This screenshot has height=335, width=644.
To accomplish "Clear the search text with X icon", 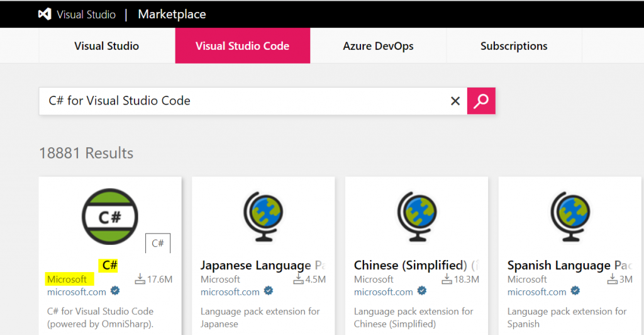I will (455, 101).
